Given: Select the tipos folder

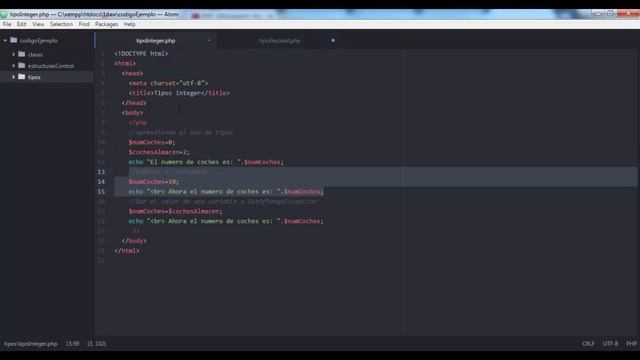Looking at the screenshot, I should [34, 77].
